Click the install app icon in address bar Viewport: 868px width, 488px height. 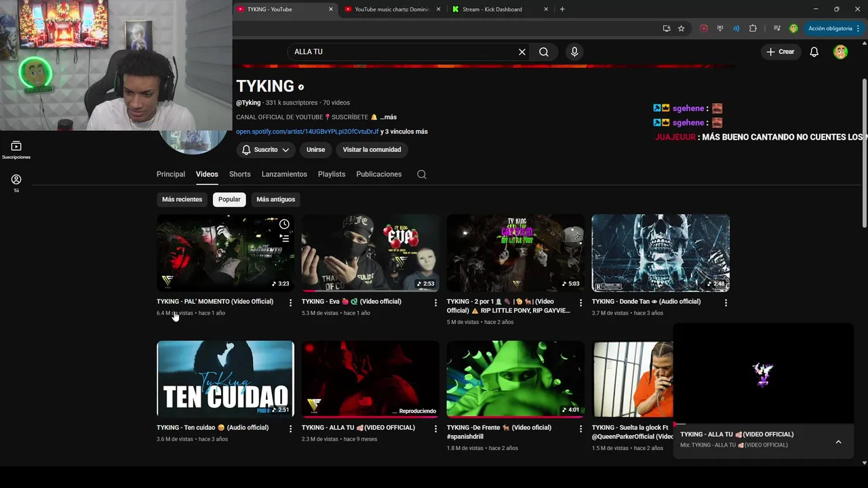(x=667, y=28)
